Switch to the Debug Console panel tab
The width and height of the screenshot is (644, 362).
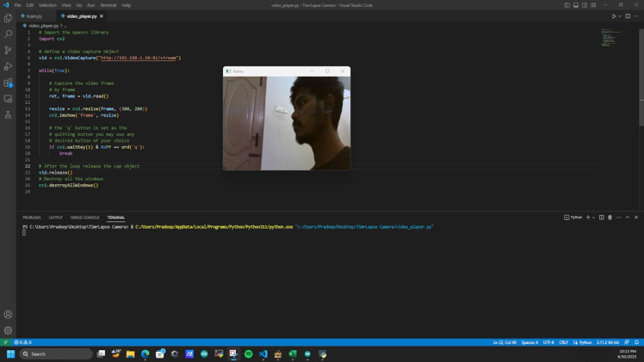(84, 218)
